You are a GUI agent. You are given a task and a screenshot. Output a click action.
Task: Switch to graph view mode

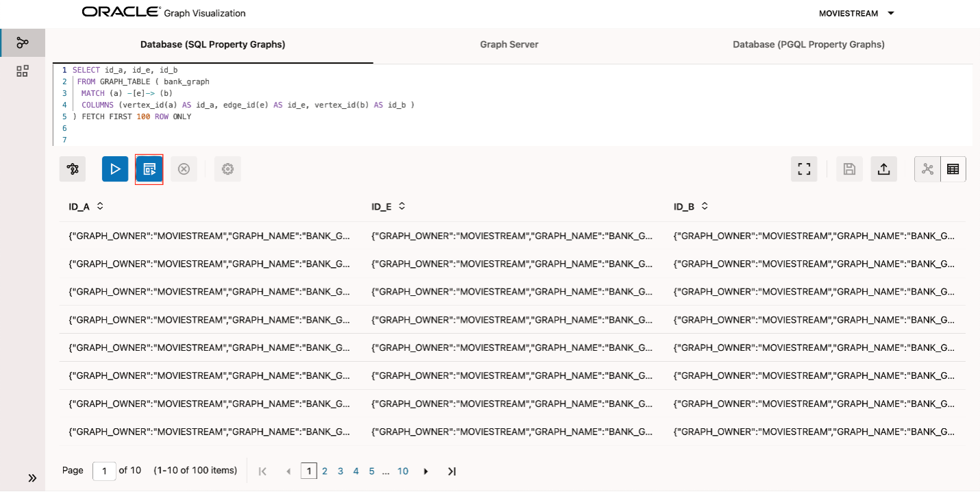(928, 169)
